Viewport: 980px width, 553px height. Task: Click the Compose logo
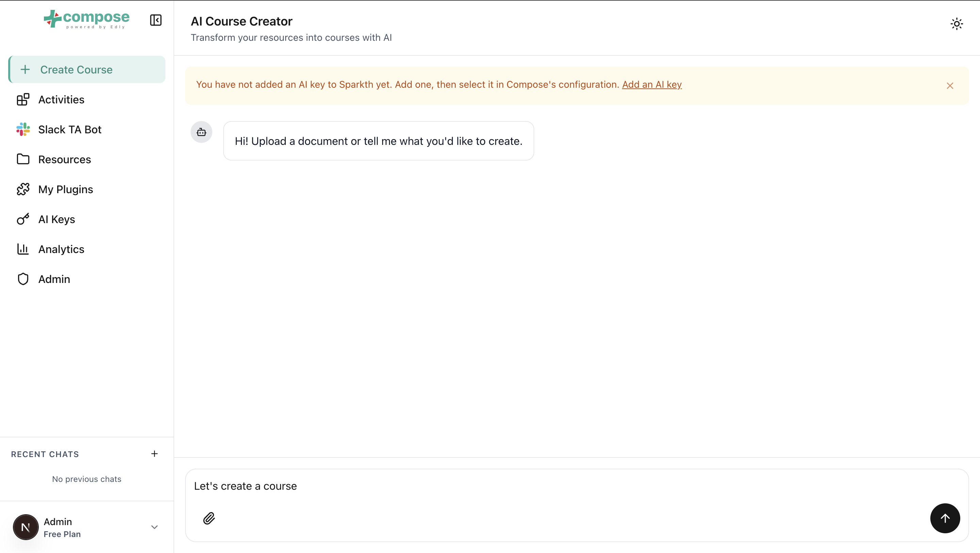coord(87,19)
